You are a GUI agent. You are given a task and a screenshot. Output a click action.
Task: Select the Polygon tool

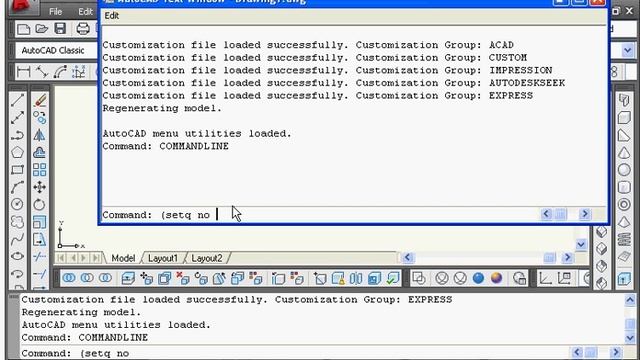tap(17, 152)
